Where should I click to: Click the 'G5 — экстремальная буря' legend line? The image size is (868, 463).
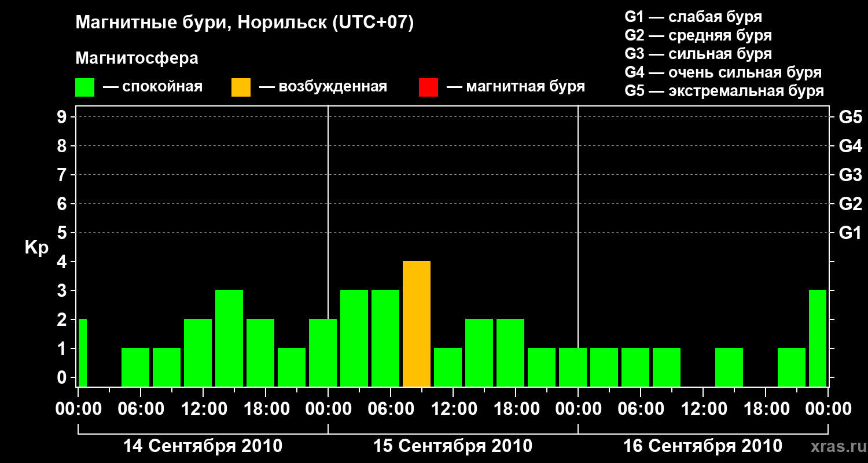pyautogui.click(x=724, y=91)
